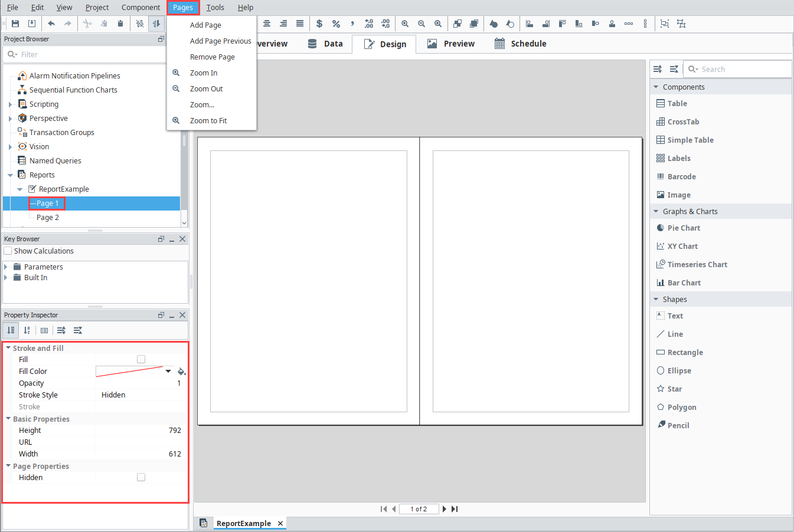Click the Fill Color swatch

(x=129, y=372)
